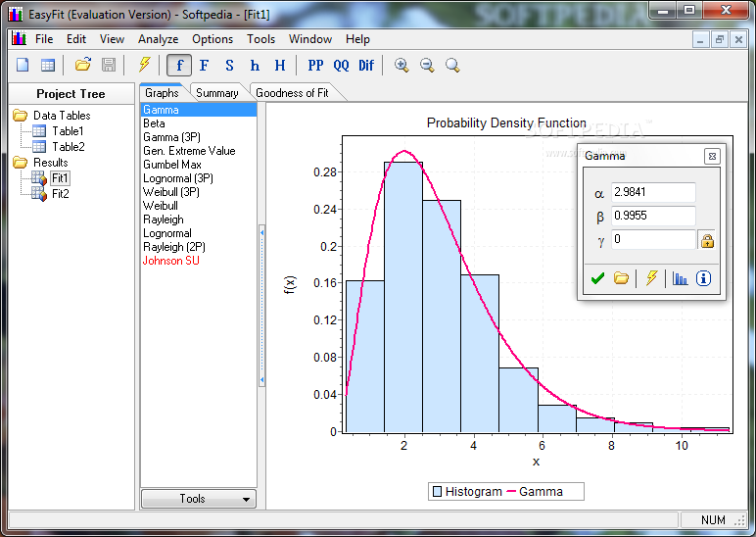Click the Zoom In magnifier icon
756x537 pixels.
[402, 65]
